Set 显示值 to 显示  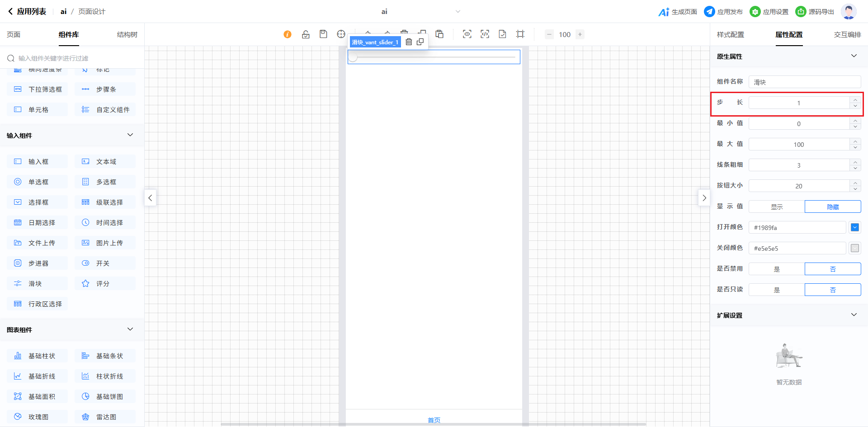coord(777,206)
